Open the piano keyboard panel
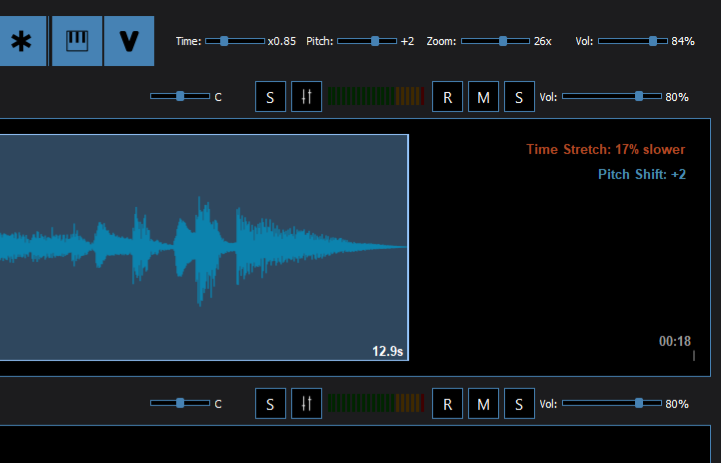 pos(77,41)
